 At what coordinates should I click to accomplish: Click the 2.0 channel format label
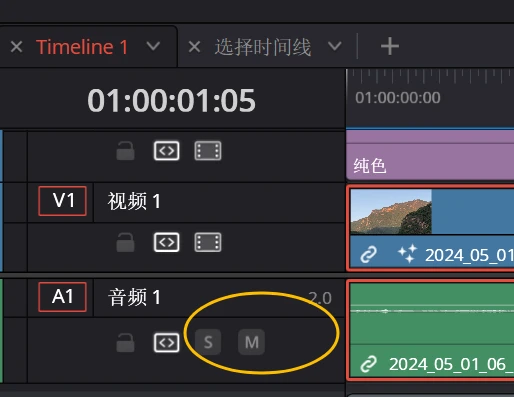320,298
